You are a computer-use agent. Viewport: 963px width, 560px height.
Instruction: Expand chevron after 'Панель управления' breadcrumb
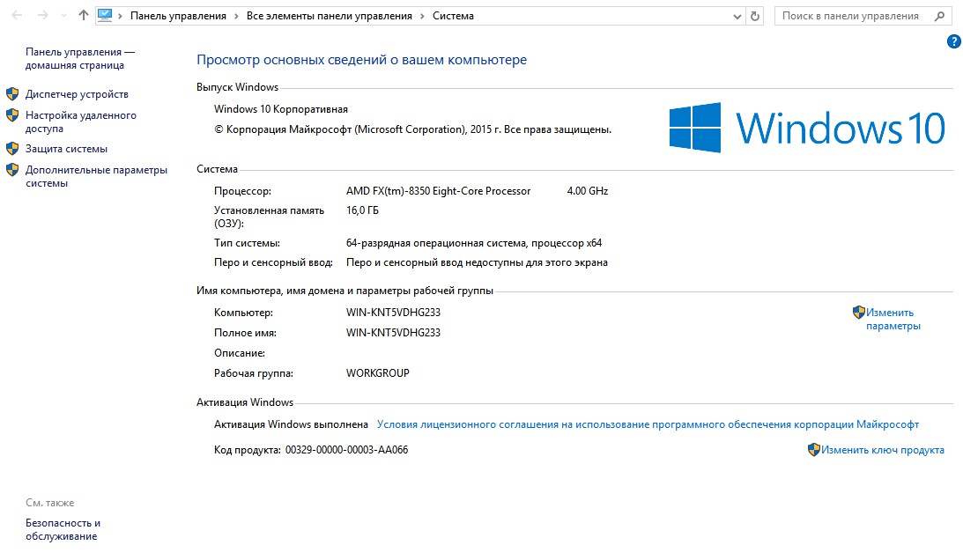point(236,16)
